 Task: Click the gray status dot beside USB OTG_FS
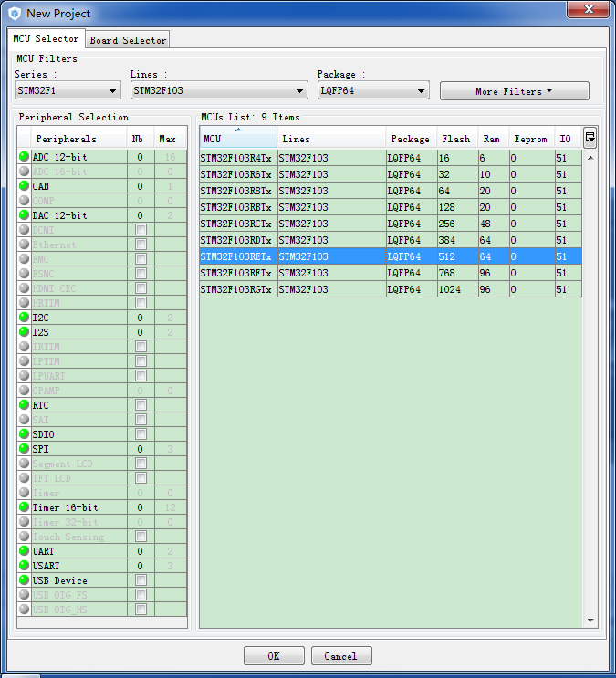[x=25, y=595]
